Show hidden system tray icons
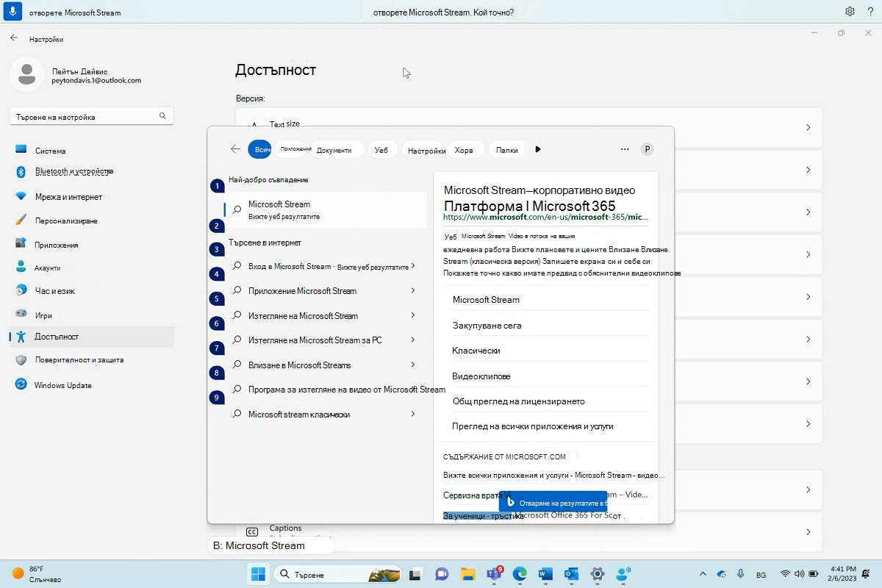The width and height of the screenshot is (882, 588). click(x=703, y=573)
